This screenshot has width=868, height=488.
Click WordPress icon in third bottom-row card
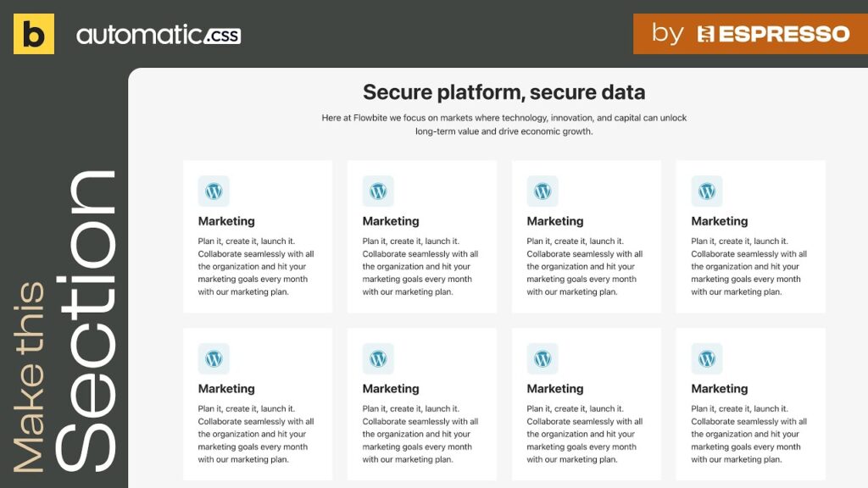(542, 358)
